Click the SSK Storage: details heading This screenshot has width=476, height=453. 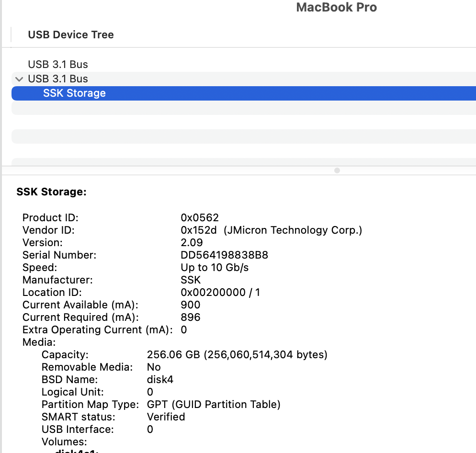[x=51, y=192]
